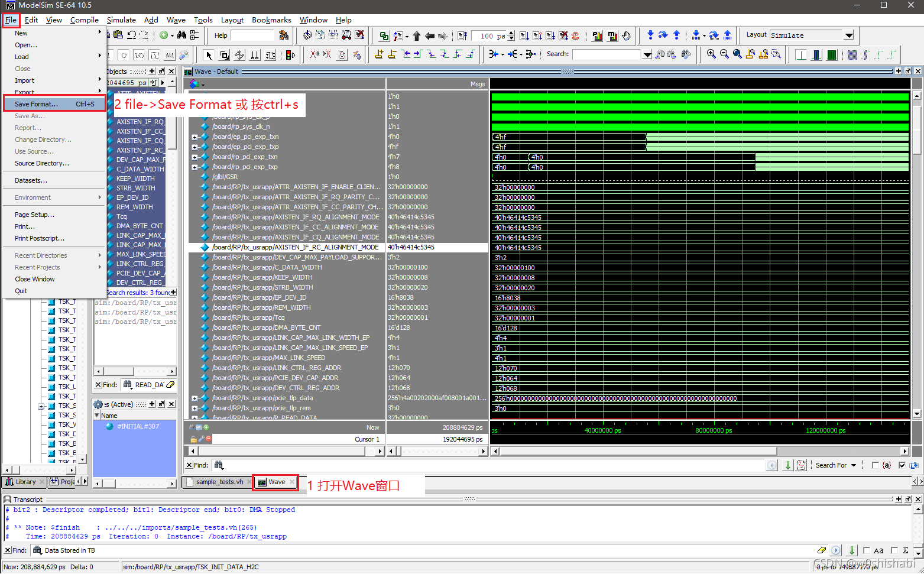Click the signal names horizontal scrollbar
The height and width of the screenshot is (574, 924).
[286, 451]
